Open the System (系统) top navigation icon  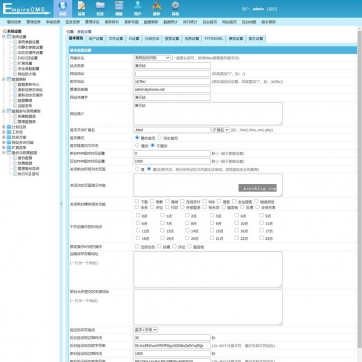(x=63, y=8)
